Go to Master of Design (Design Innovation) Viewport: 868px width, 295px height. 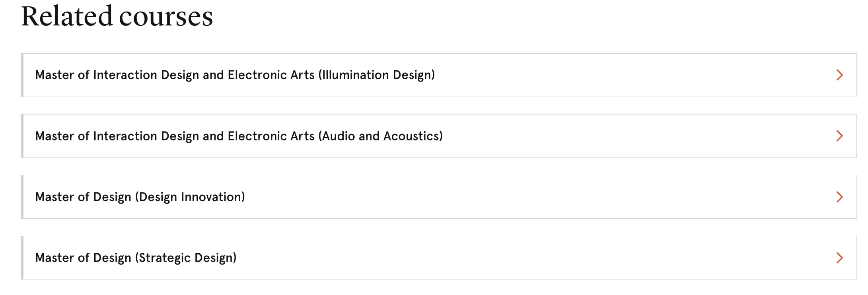(x=140, y=197)
